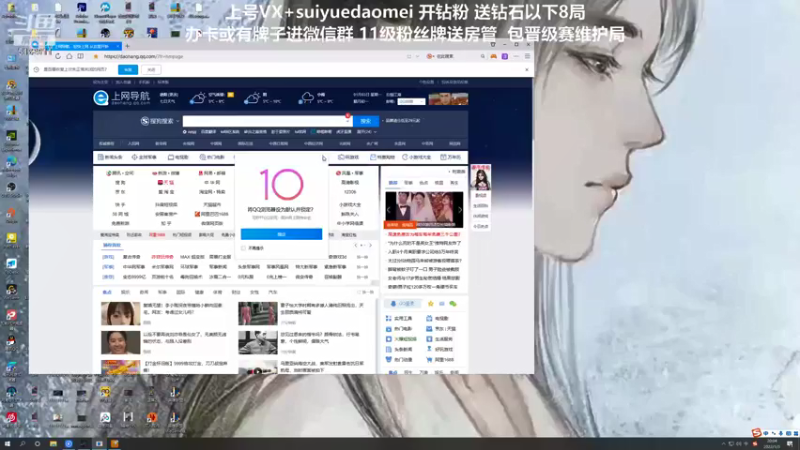The height and width of the screenshot is (450, 800).
Task: Page right in recommended sites list
Action: (x=370, y=245)
